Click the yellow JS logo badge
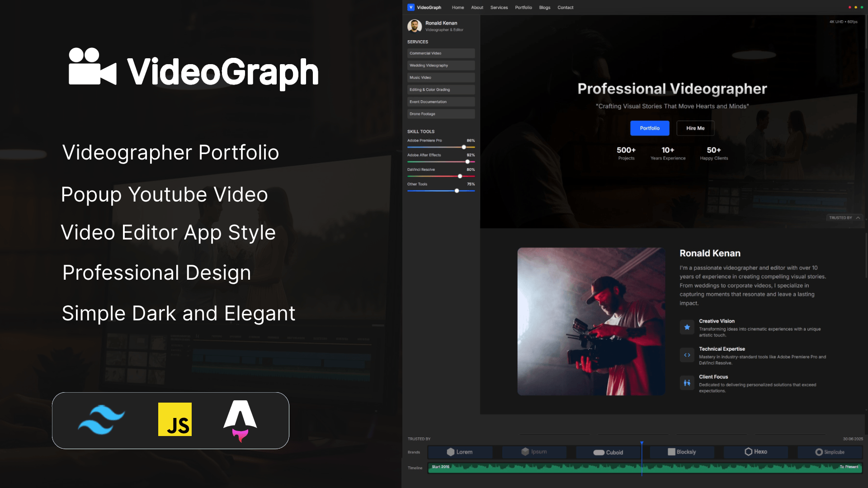 (175, 419)
